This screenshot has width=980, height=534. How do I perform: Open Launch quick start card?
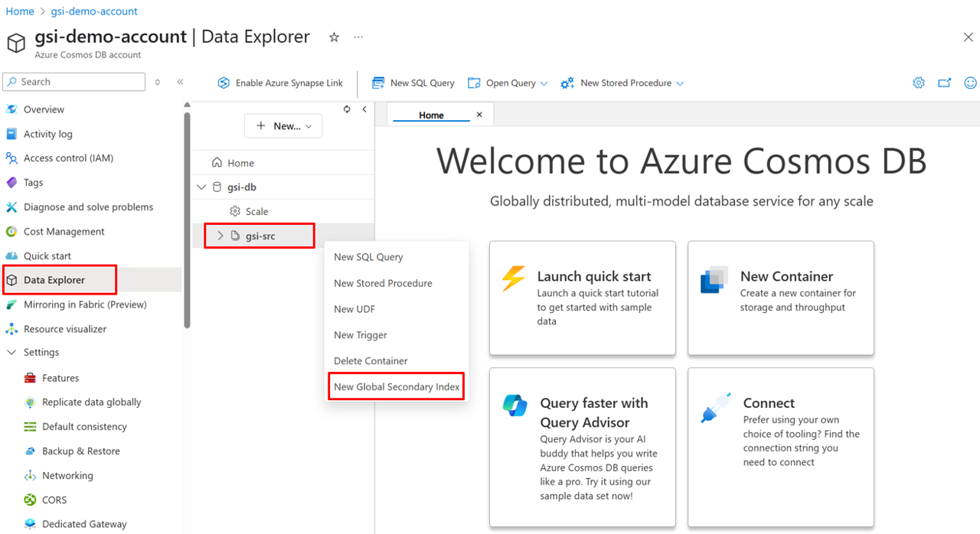[x=583, y=298]
